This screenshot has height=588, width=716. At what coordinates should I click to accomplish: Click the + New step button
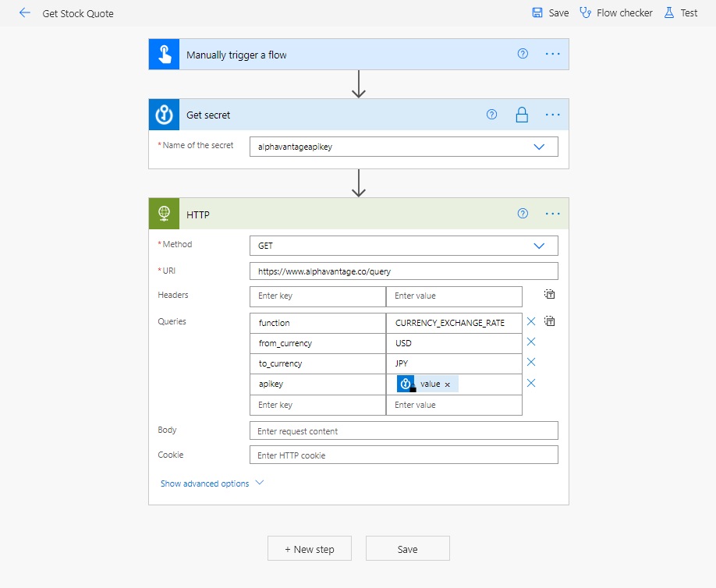point(310,548)
